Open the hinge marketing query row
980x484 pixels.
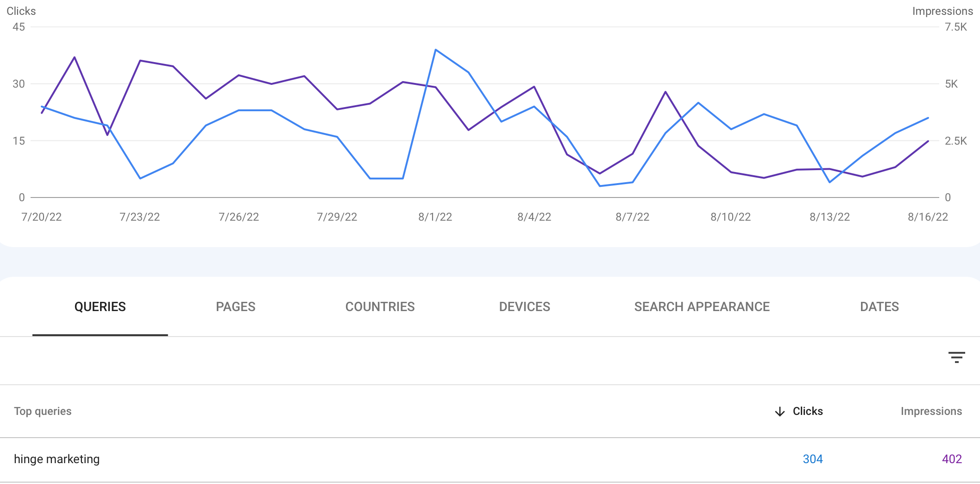(490, 459)
